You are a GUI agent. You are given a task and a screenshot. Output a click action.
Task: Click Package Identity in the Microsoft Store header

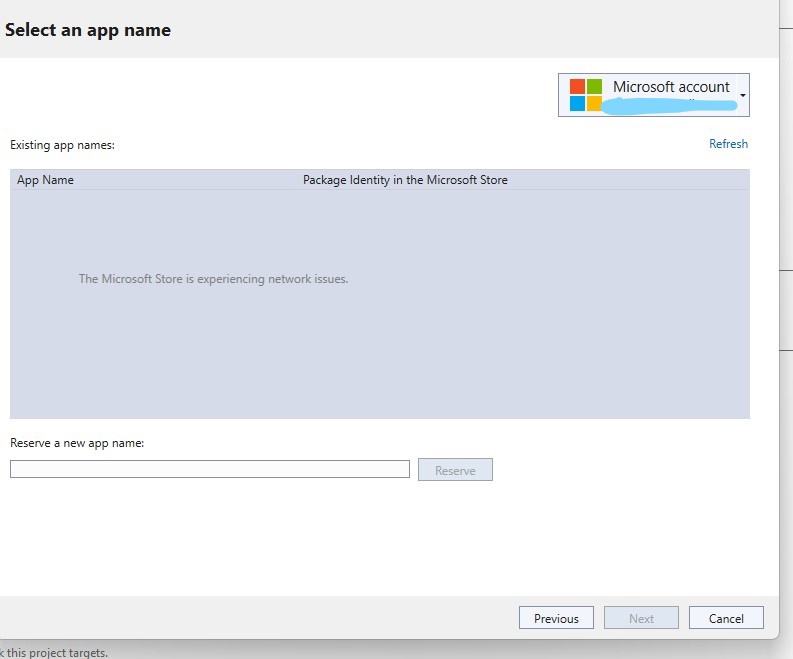click(405, 180)
